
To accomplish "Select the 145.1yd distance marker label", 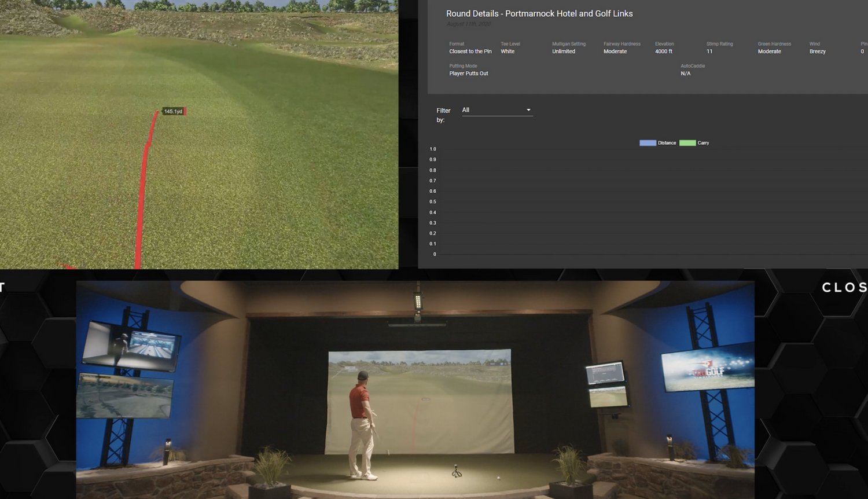I will click(171, 111).
